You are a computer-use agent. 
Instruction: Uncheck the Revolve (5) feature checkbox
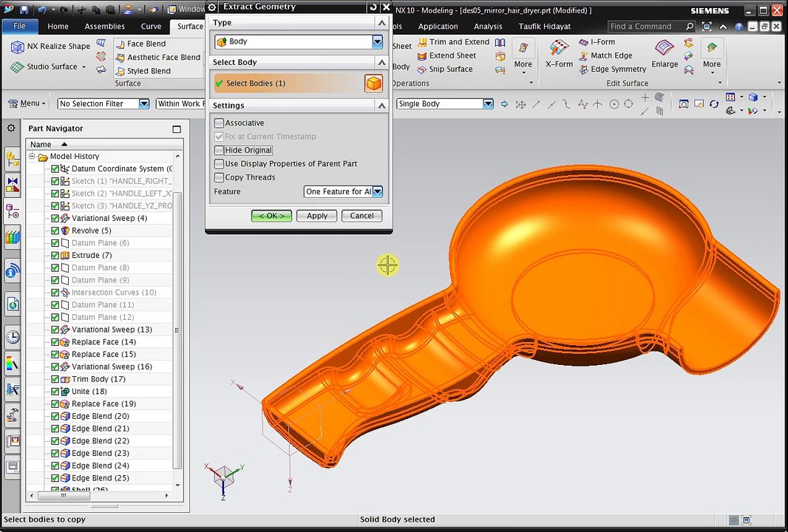tap(55, 231)
